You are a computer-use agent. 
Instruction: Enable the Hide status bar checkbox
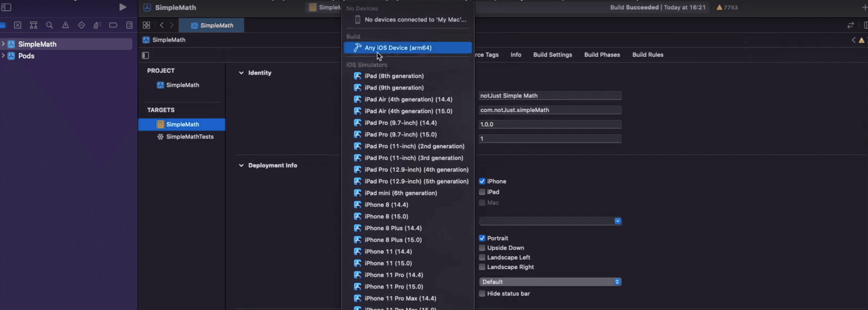tap(482, 293)
